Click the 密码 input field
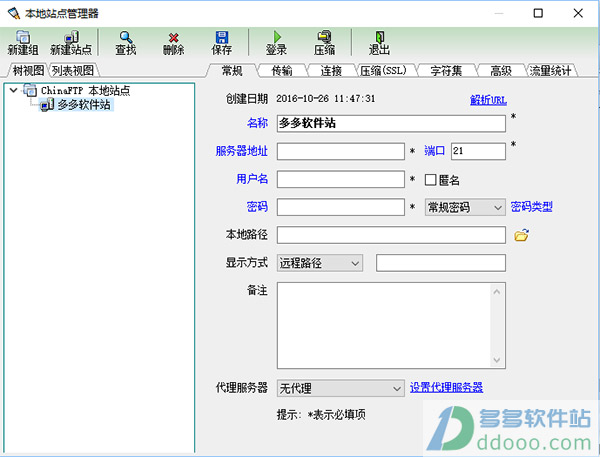The width and height of the screenshot is (600, 457). click(341, 207)
